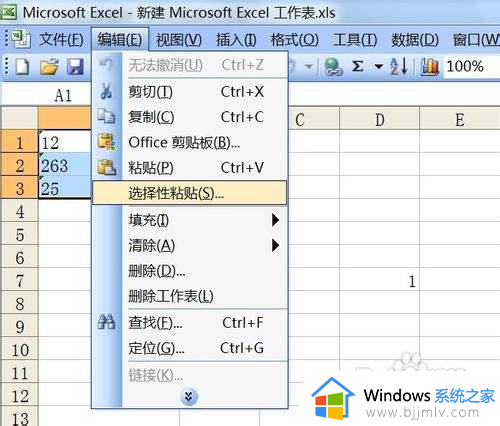Click the Cut scissors icon in the menu

click(x=107, y=91)
